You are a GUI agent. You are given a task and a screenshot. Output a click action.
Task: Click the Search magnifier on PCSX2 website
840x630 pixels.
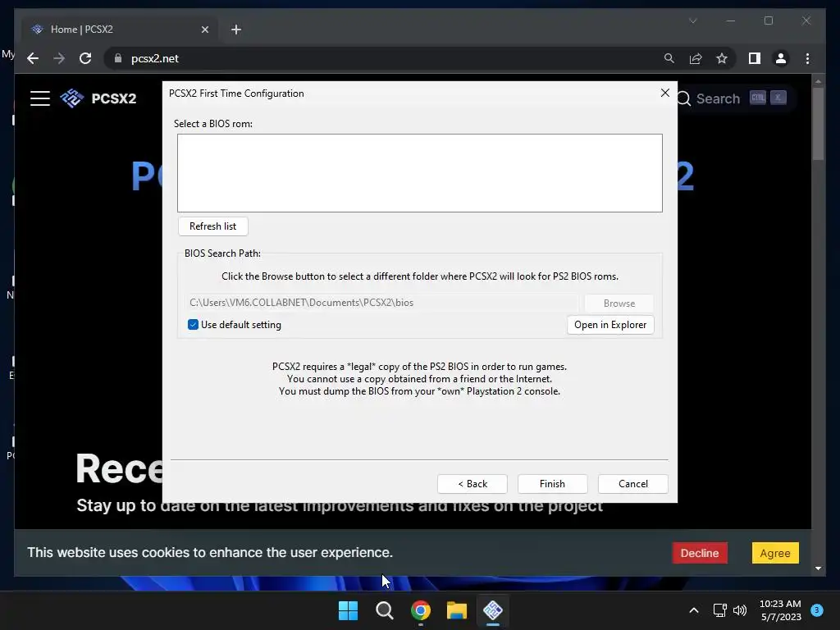(x=683, y=98)
